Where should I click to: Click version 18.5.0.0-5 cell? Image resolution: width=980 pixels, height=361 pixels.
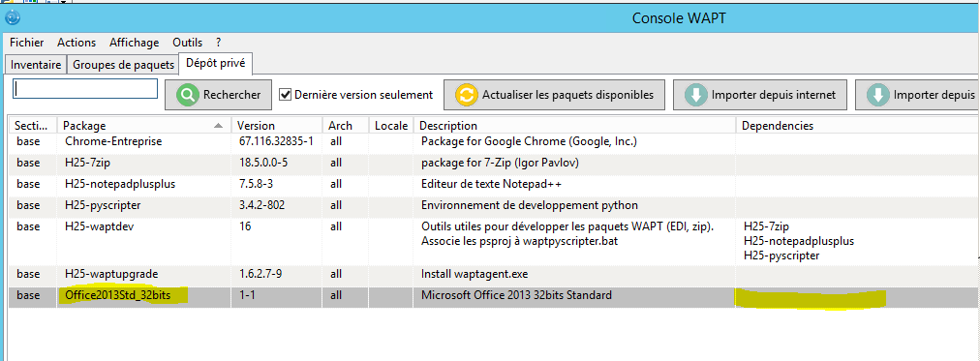(x=263, y=163)
